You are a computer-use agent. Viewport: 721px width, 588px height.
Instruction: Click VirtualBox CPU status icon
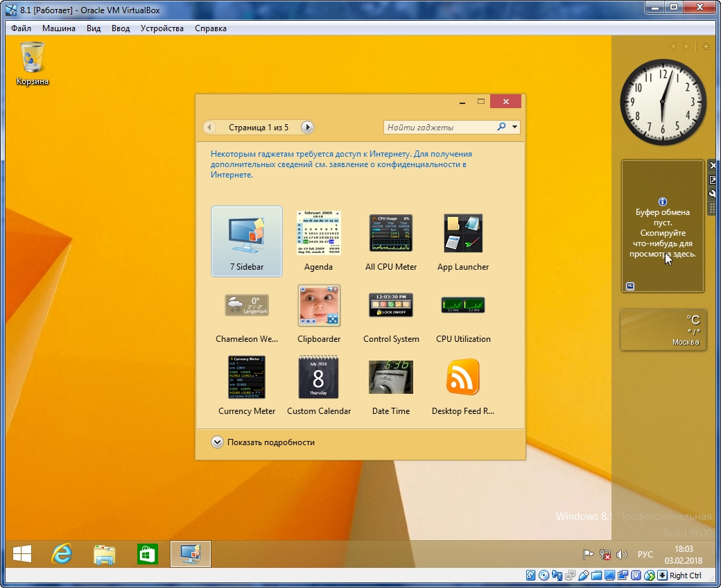tap(636, 575)
